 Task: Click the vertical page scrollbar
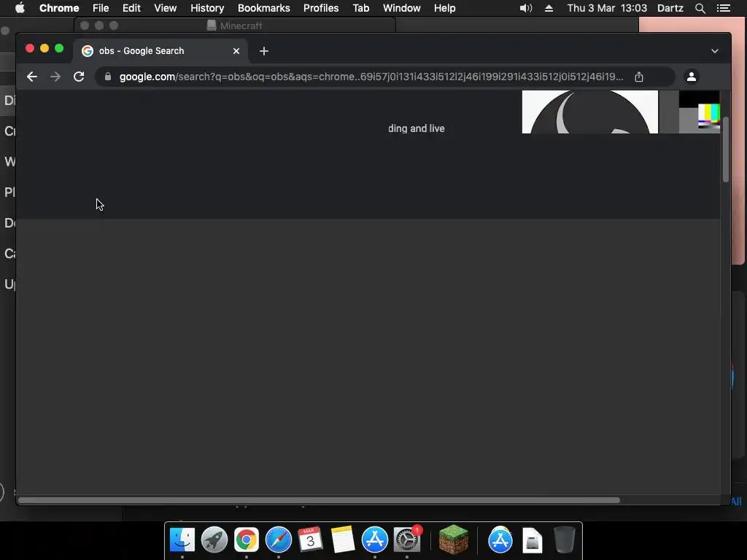(x=725, y=149)
